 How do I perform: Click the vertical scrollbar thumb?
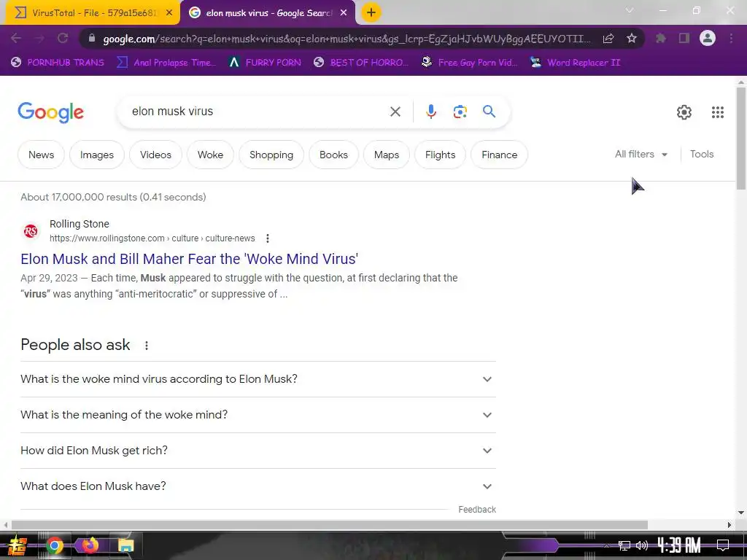[x=741, y=138]
